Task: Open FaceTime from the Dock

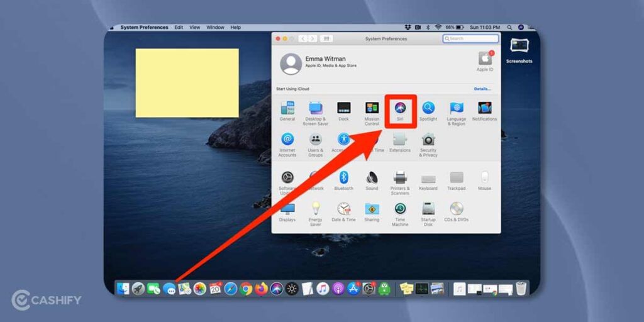Action: click(x=153, y=289)
